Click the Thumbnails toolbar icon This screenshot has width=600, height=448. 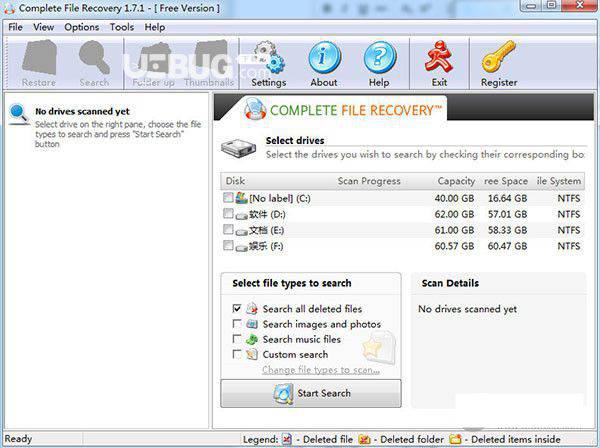point(209,57)
